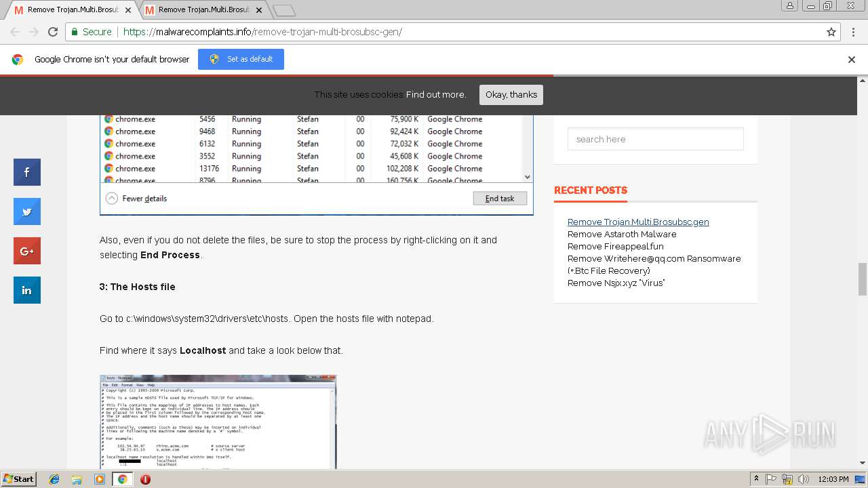Open the red Opera taskbar icon
The image size is (868, 488).
pos(145,479)
